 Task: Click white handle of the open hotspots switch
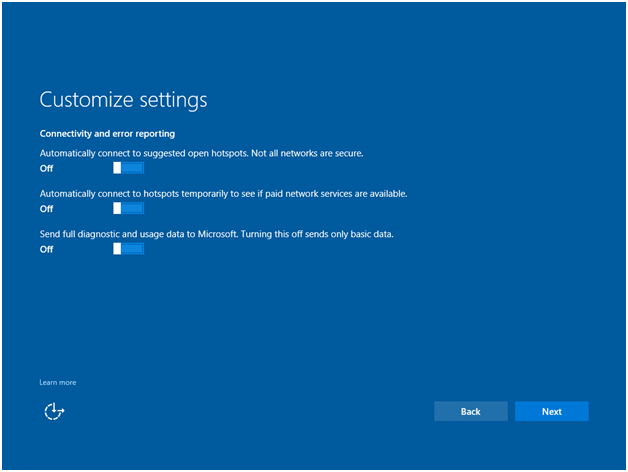coord(117,168)
